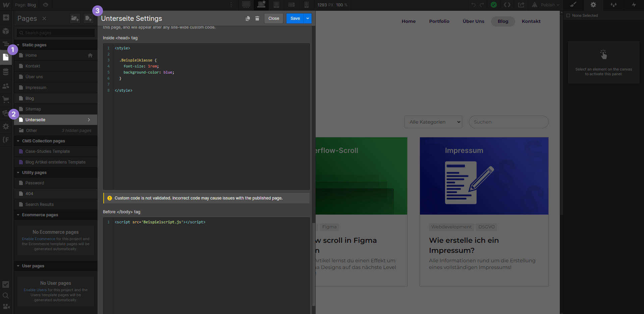Switch to the Style Manager tab
Viewport: 644px width, 314px height.
(613, 5)
